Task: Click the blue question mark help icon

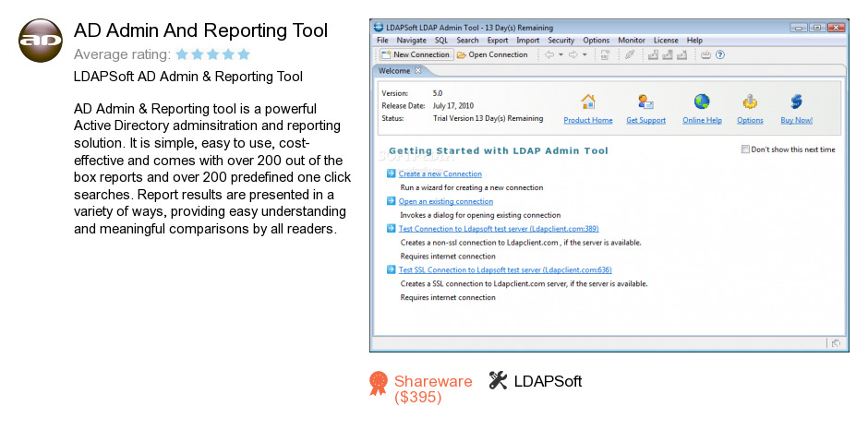Action: coord(720,54)
